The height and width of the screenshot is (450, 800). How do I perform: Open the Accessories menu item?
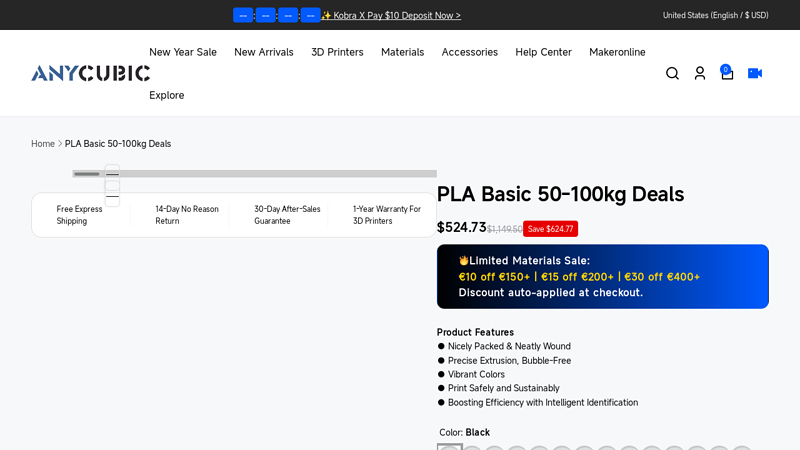point(469,52)
